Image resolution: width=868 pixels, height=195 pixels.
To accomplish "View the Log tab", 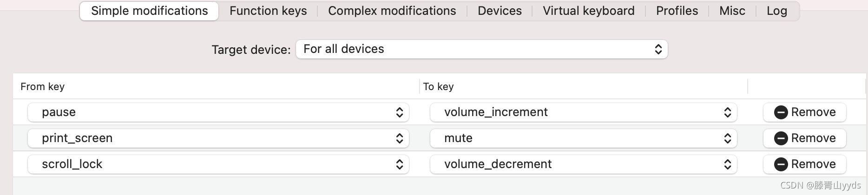I will tap(776, 11).
